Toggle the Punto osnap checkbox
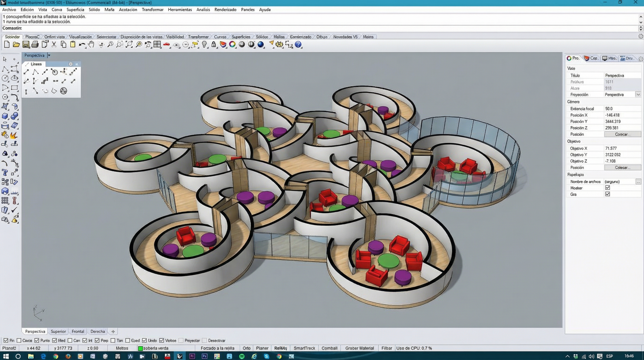This screenshot has width=644, height=360. click(37, 341)
